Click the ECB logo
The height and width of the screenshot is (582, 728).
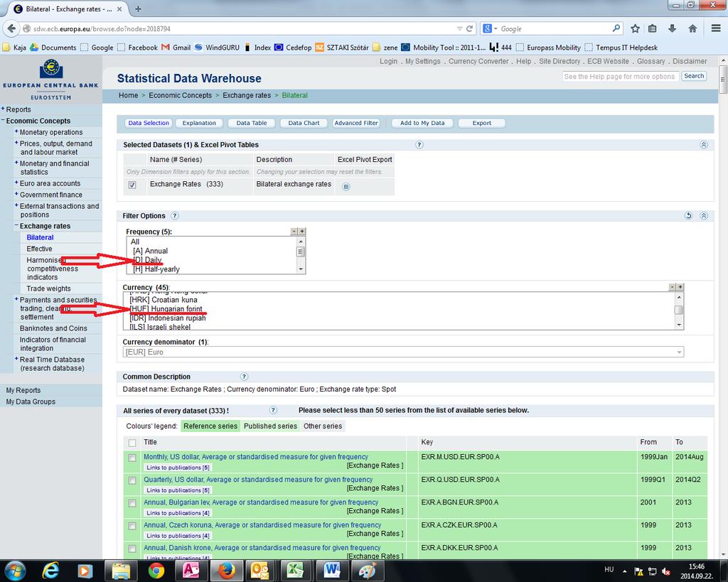[x=51, y=68]
